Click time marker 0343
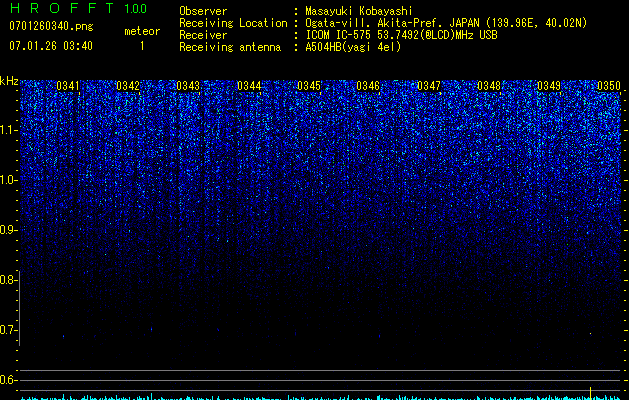The height and width of the screenshot is (400, 629). (x=188, y=86)
